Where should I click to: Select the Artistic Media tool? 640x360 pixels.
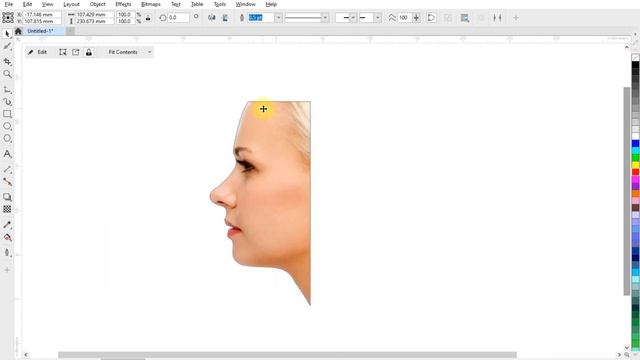pos(7,102)
